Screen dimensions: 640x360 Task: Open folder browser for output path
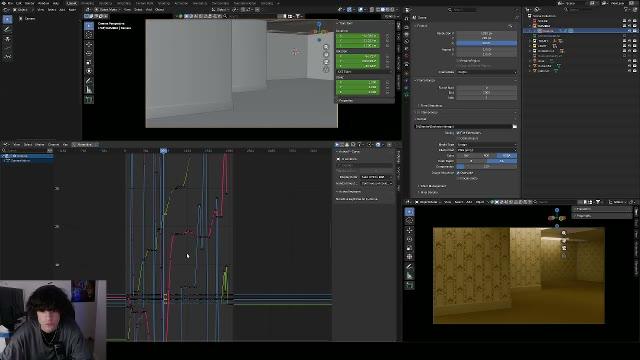pos(514,127)
